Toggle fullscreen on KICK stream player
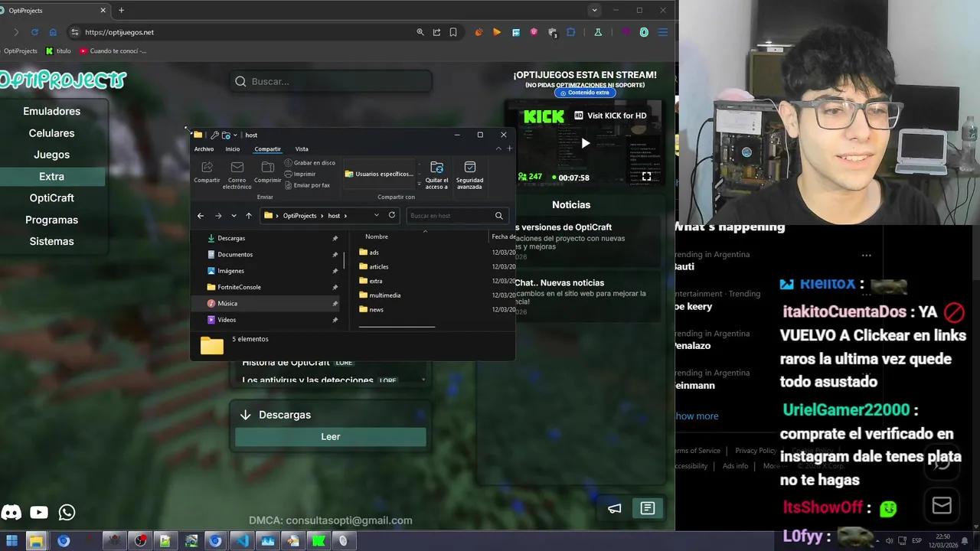 click(x=646, y=177)
